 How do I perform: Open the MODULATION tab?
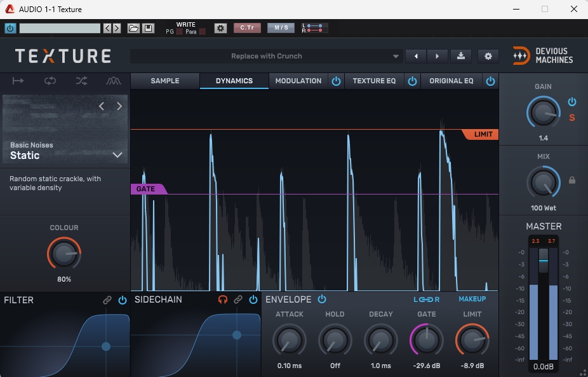tap(298, 81)
